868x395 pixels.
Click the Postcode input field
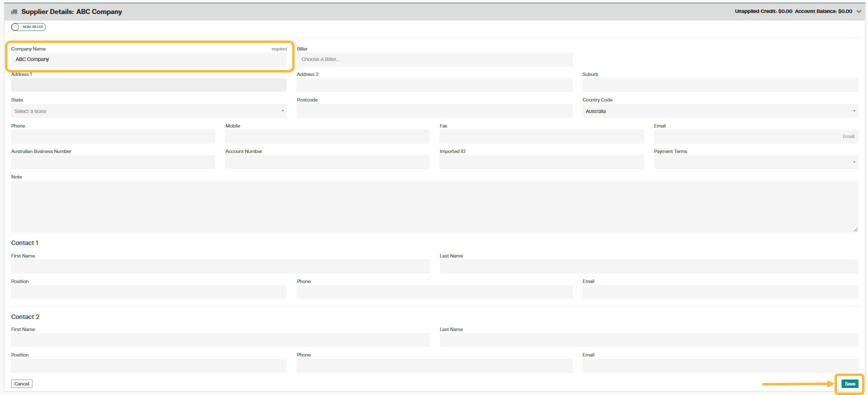point(434,111)
